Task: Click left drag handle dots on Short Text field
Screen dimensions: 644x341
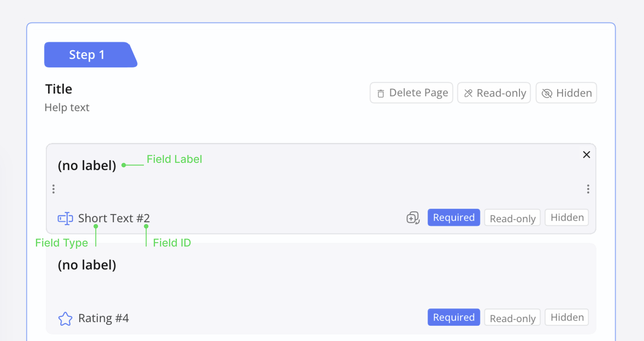Action: point(54,189)
